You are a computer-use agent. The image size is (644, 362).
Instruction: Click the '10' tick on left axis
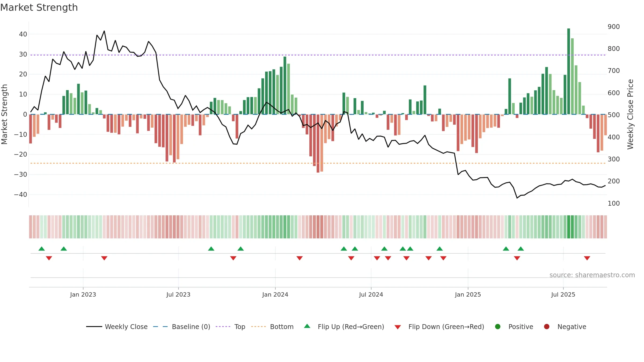pyautogui.click(x=23, y=94)
